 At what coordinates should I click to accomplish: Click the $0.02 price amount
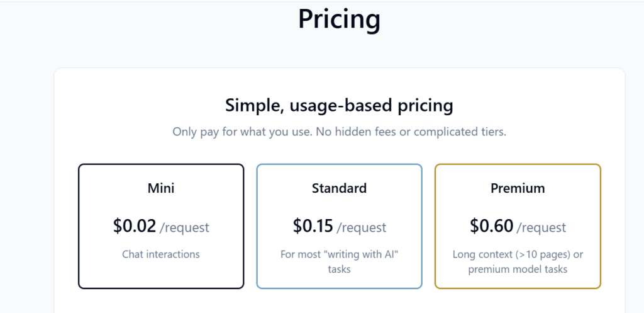[135, 226]
